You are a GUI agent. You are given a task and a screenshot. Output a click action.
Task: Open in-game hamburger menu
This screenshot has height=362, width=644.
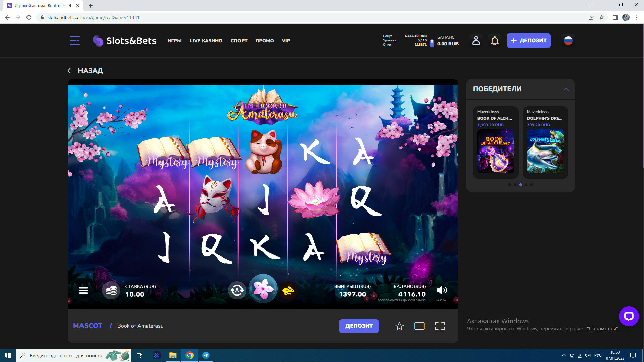pyautogui.click(x=84, y=290)
